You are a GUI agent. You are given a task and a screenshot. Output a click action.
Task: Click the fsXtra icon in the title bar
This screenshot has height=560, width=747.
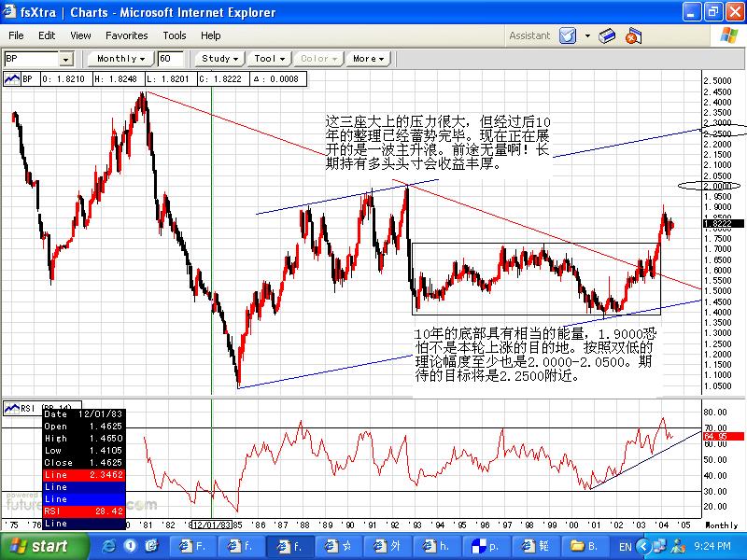(x=10, y=12)
